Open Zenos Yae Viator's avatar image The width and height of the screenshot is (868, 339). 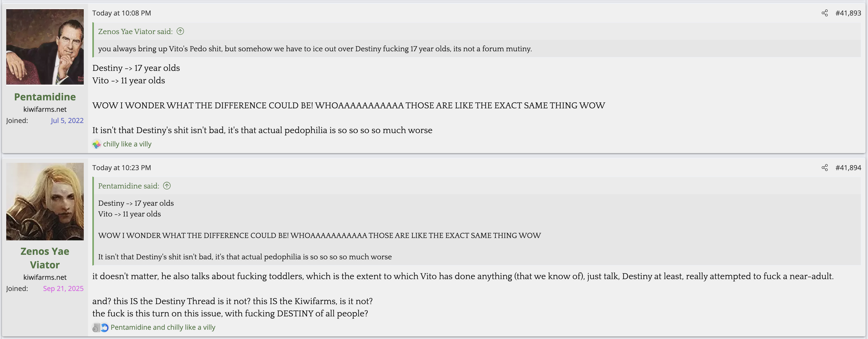45,202
